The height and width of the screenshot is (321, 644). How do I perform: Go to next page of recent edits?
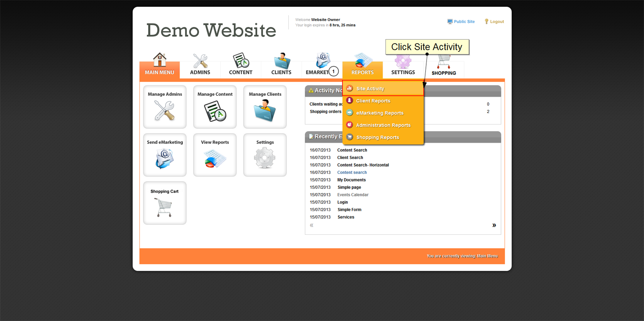pos(494,225)
